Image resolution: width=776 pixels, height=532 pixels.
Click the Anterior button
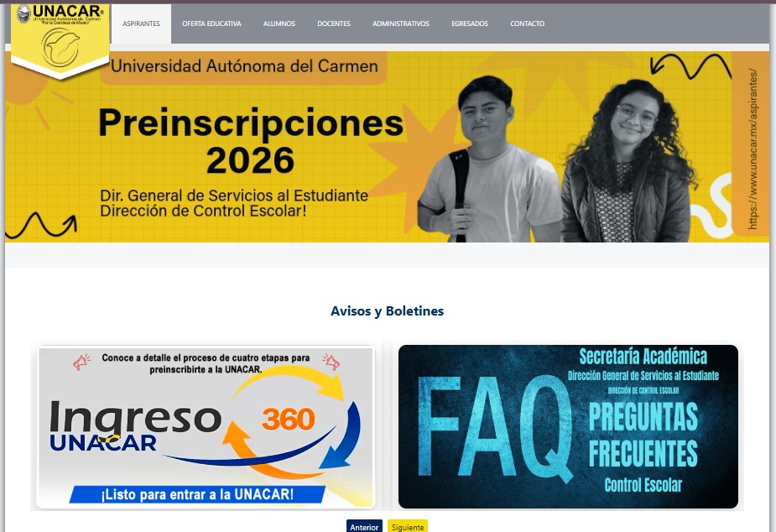[x=364, y=527]
